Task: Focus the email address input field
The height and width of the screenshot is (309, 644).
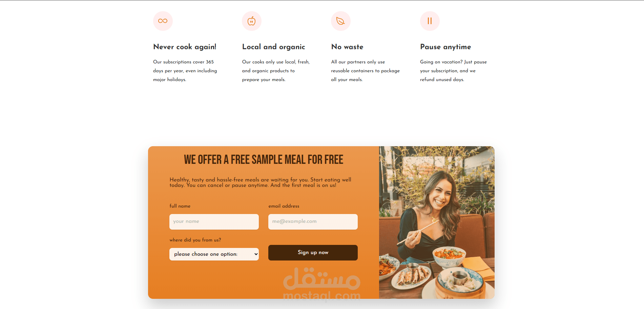Action: (x=313, y=222)
